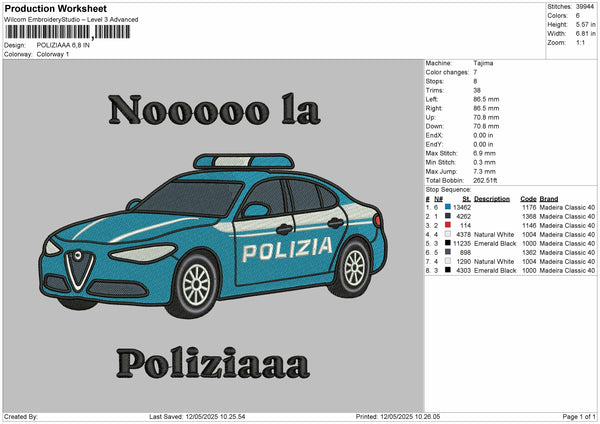The image size is (600, 424).
Task: Click the 'Nooooo la' embroidered text
Action: click(214, 109)
